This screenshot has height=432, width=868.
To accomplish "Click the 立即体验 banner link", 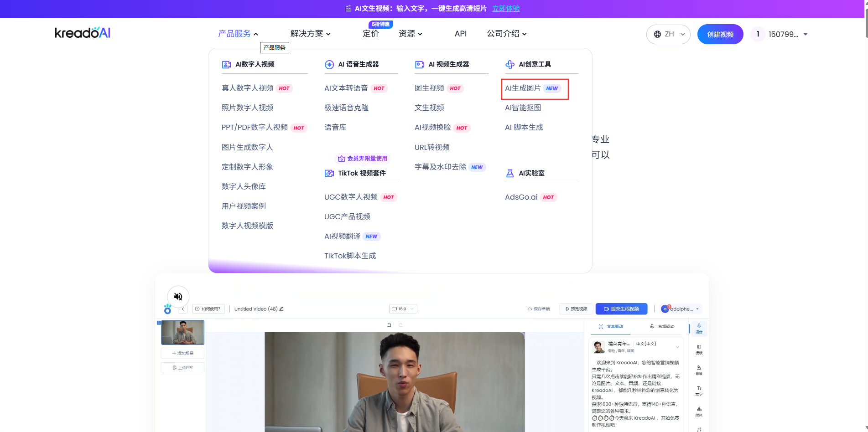I will (x=506, y=9).
